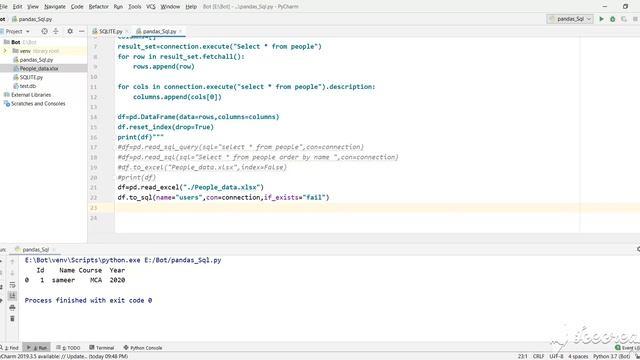Open the Help menu
This screenshot has height=360, width=640.
pos(191,7)
